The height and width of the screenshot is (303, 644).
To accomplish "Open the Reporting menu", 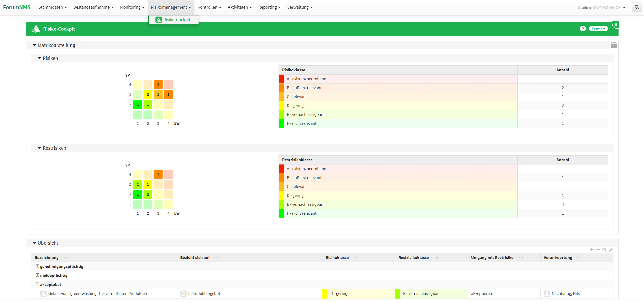I will click(x=269, y=7).
